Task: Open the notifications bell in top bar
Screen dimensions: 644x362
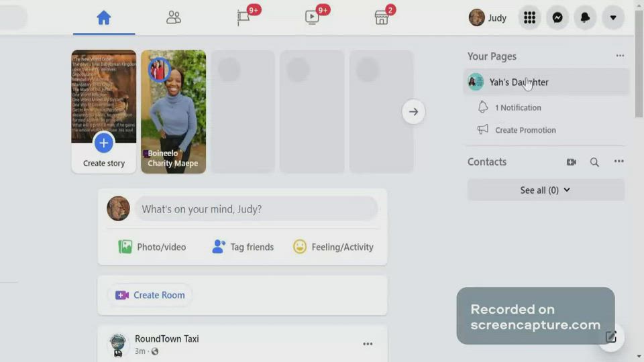Action: coord(585,18)
